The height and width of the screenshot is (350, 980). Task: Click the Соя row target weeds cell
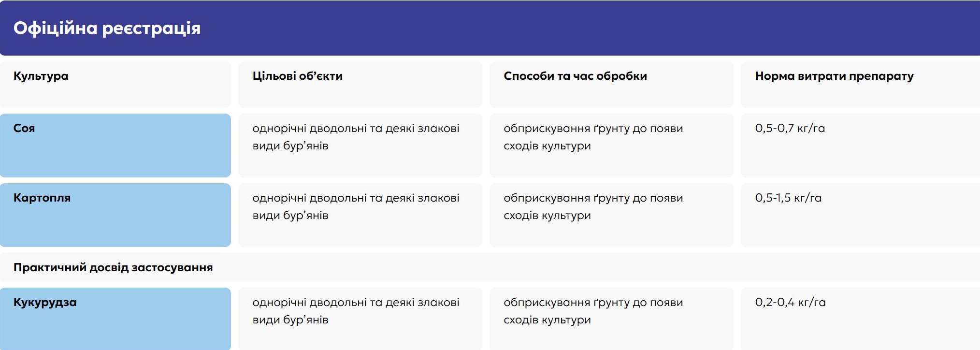pos(360,146)
